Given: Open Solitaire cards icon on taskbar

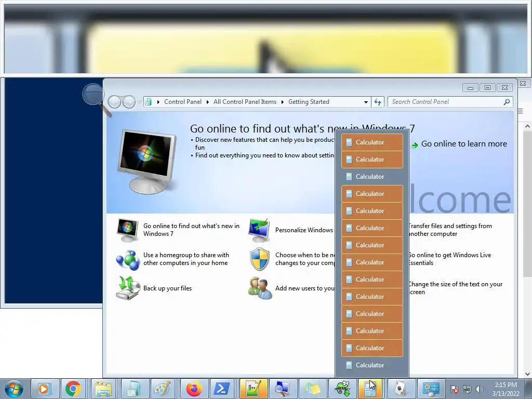Looking at the screenshot, I should [401, 389].
